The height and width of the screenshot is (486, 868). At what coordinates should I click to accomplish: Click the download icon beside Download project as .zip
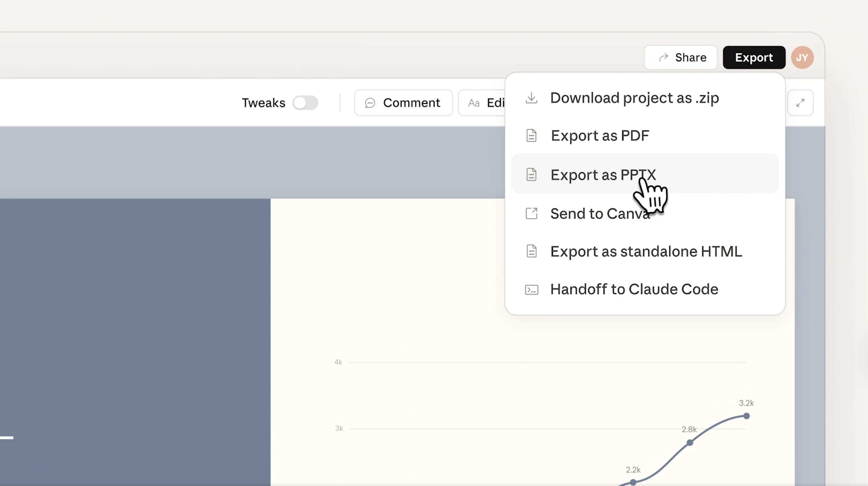point(531,98)
